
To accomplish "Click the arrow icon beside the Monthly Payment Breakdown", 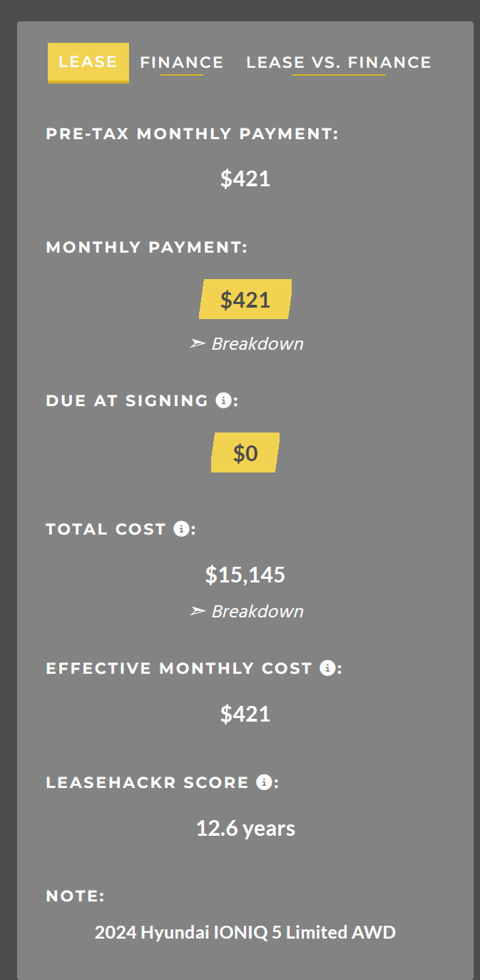I will 198,343.
